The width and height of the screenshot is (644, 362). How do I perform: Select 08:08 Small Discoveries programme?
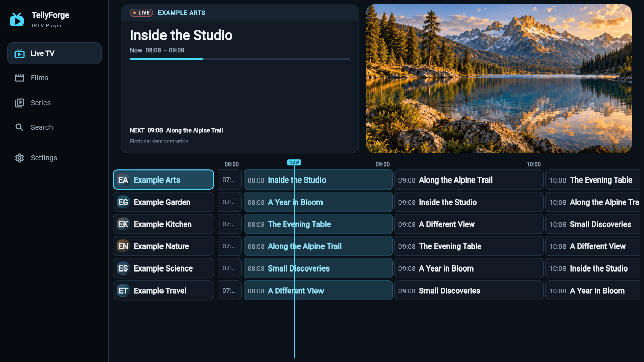click(318, 268)
